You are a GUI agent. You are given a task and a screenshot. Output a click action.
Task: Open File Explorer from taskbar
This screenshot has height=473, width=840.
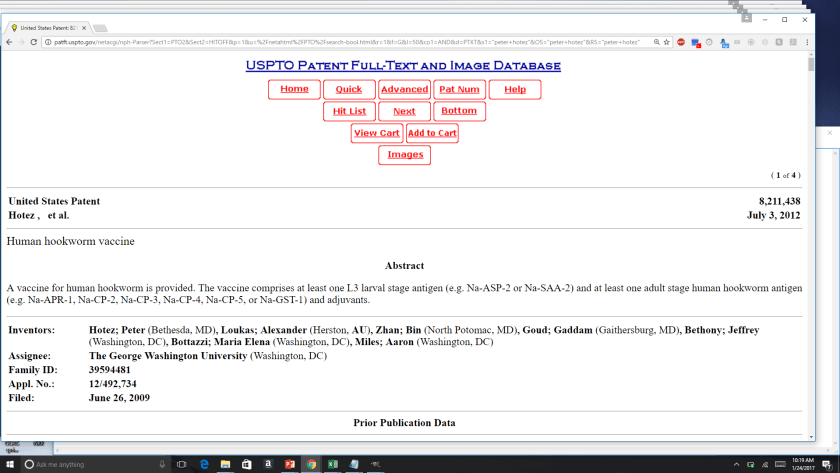click(x=226, y=464)
